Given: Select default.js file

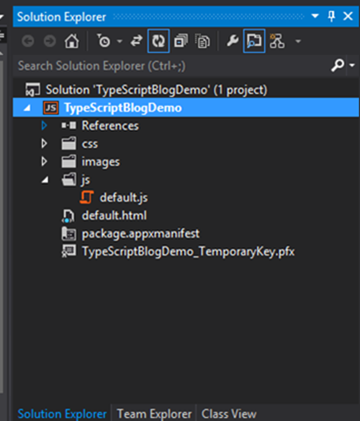Looking at the screenshot, I should (x=124, y=198).
